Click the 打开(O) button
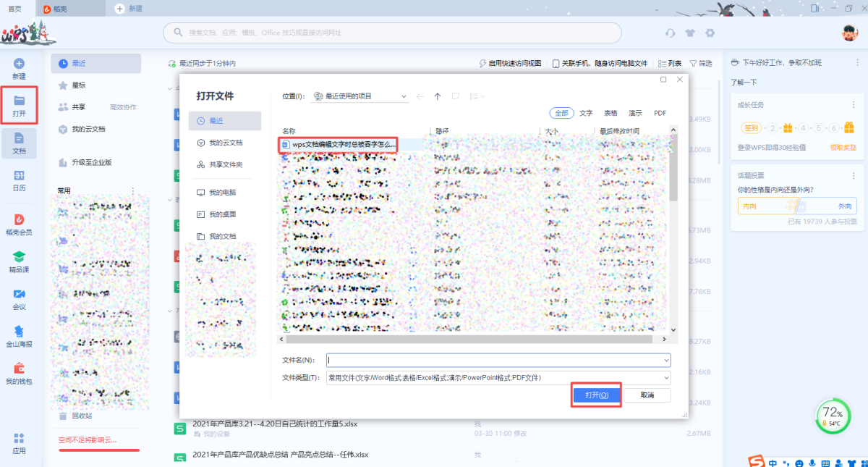868x467 pixels. click(597, 395)
